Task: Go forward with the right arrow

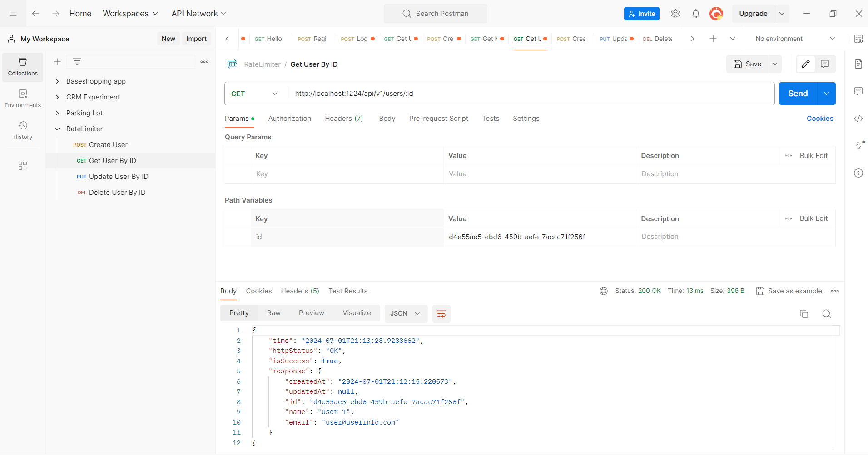Action: [55, 14]
